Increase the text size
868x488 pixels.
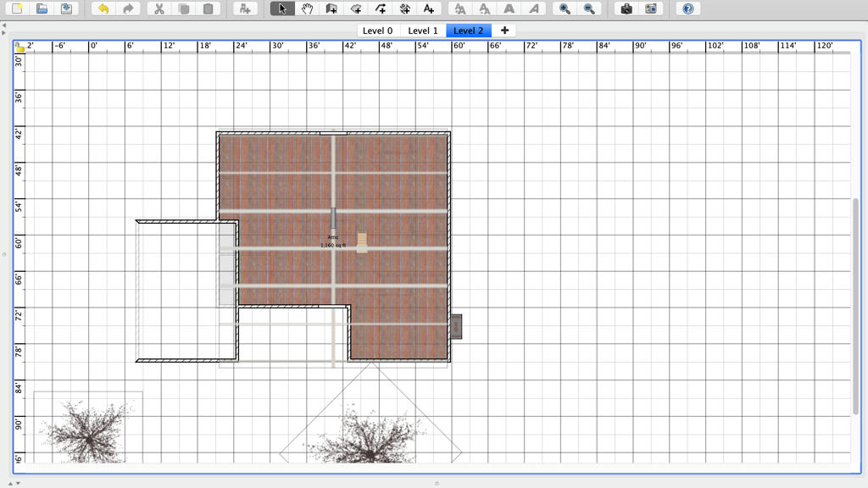[x=460, y=8]
